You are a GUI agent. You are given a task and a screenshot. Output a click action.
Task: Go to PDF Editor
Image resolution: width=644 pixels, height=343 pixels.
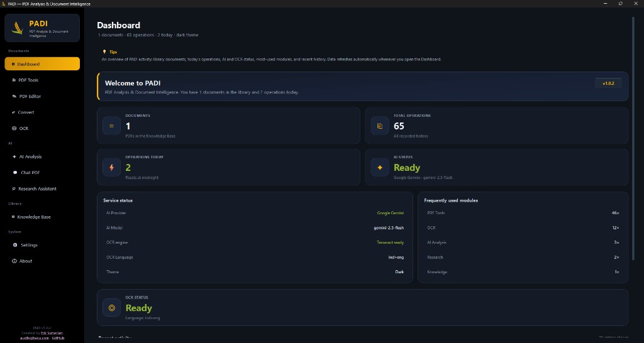pyautogui.click(x=42, y=96)
